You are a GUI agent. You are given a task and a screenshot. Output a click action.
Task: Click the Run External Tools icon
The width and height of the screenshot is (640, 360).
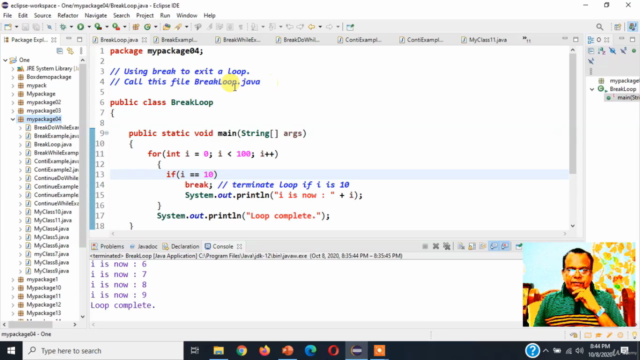tap(116, 27)
